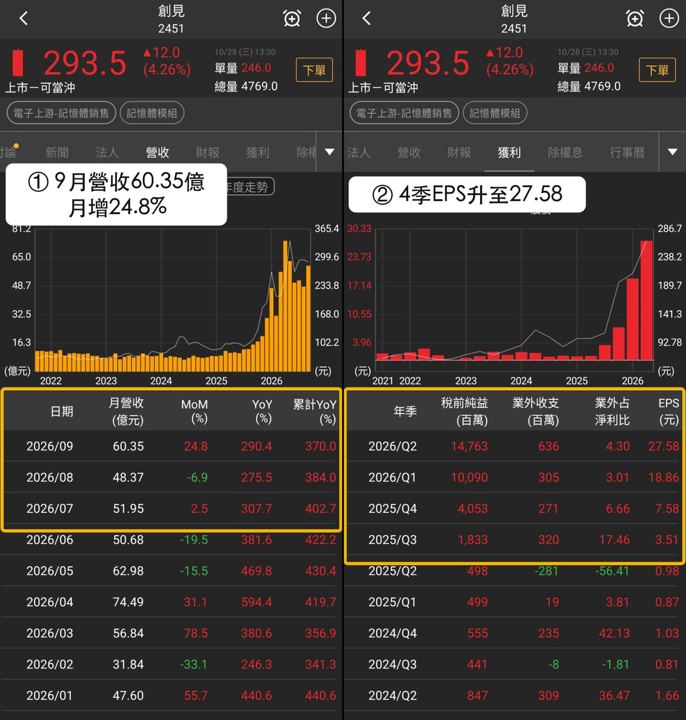Click 業外占淨利比 column header
686x720 pixels.
point(612,411)
